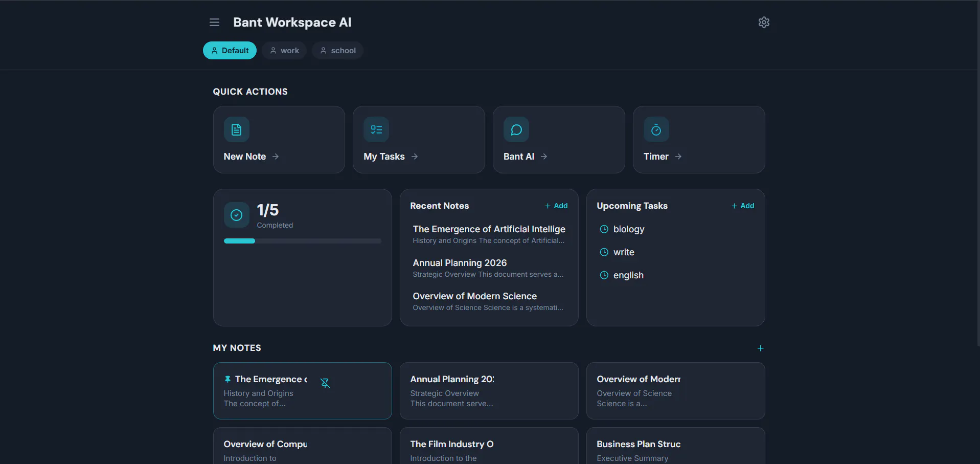Open Annual Planning note card in My Notes
This screenshot has width=980, height=464.
click(489, 391)
